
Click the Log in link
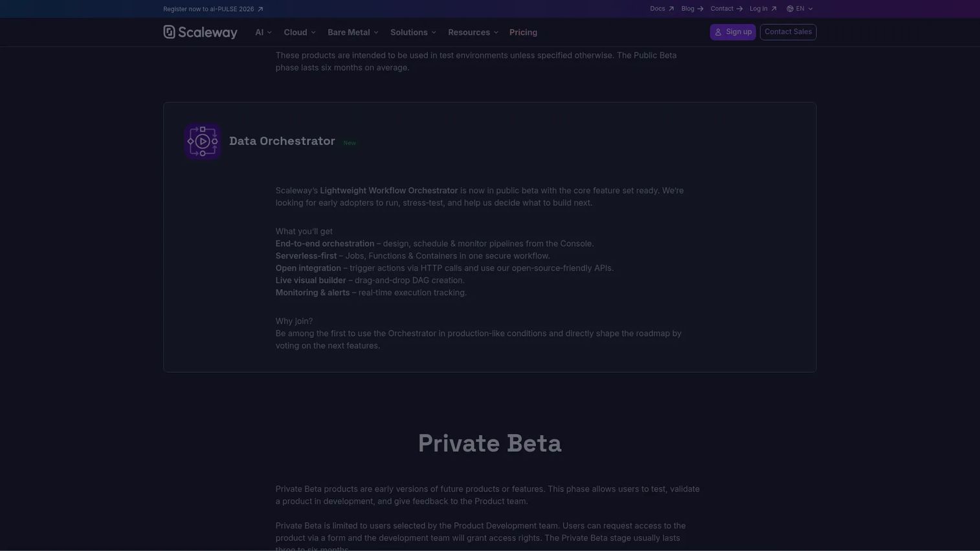click(763, 9)
